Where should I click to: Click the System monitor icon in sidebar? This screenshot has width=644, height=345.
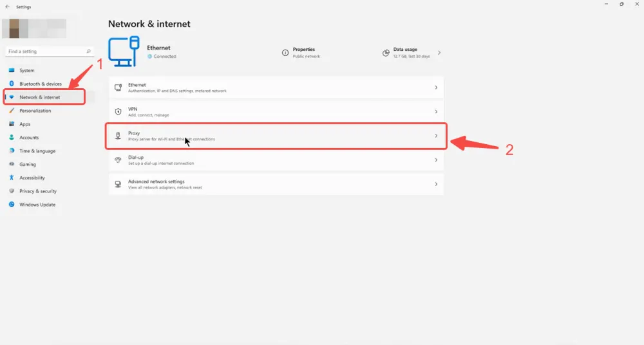(x=12, y=70)
